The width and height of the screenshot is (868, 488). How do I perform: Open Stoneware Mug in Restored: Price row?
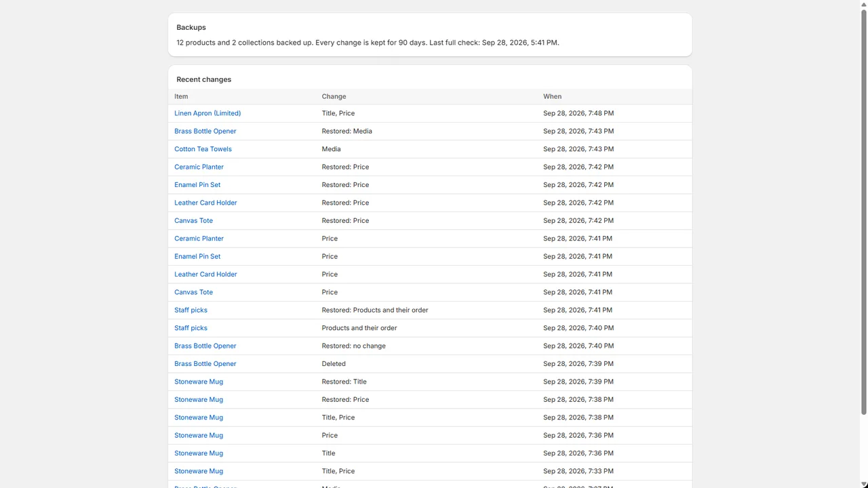[199, 400]
